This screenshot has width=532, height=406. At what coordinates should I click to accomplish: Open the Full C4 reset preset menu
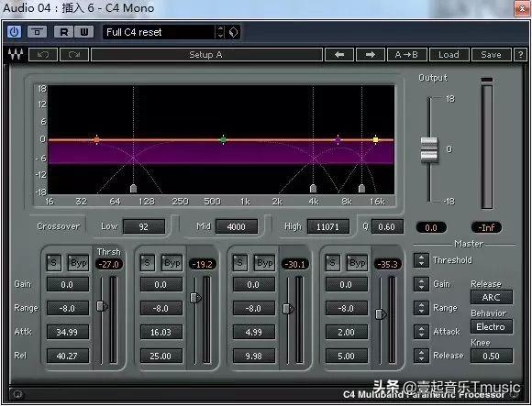pos(159,32)
